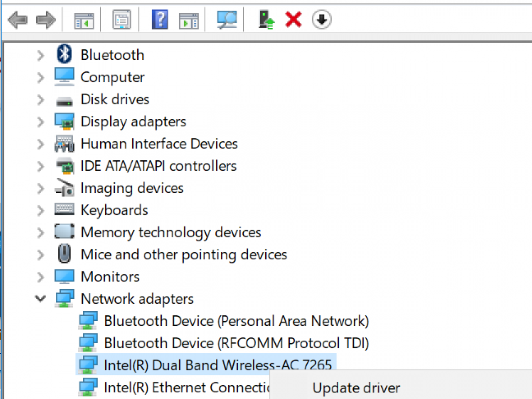The height and width of the screenshot is (399, 532).
Task: Select Bluetooth Device (Personal Area Network)
Action: [236, 321]
